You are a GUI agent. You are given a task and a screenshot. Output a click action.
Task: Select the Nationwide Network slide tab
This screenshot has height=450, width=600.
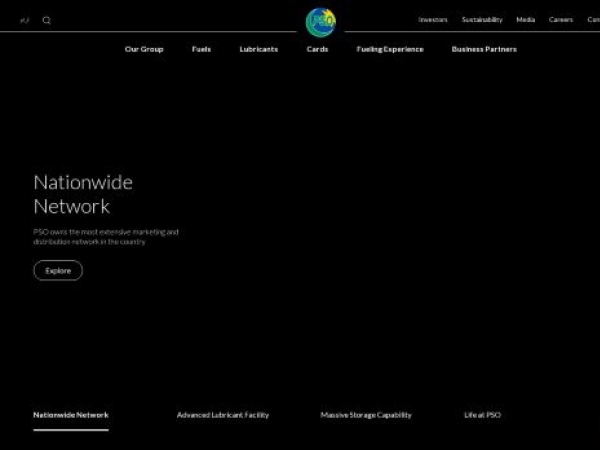tap(71, 415)
